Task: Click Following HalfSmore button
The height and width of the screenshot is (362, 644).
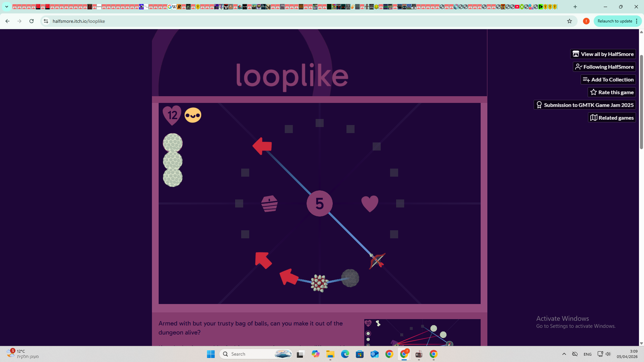Action: tap(604, 67)
